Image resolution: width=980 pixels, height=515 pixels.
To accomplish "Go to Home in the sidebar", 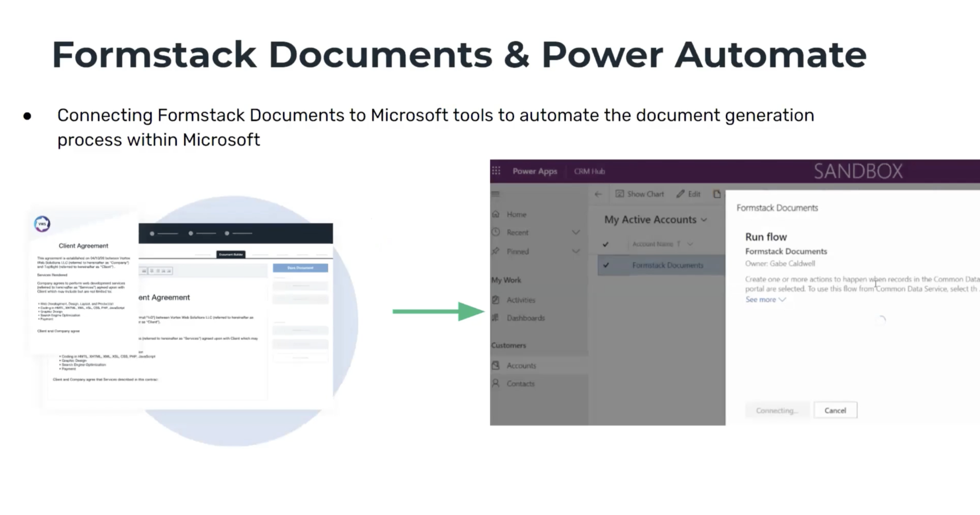I will tap(516, 214).
